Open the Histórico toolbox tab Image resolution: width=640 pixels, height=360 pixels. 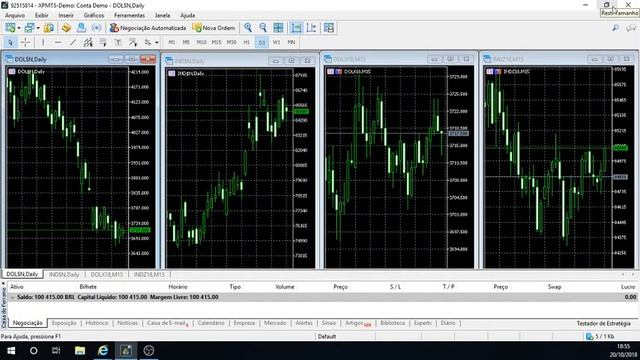pos(97,323)
